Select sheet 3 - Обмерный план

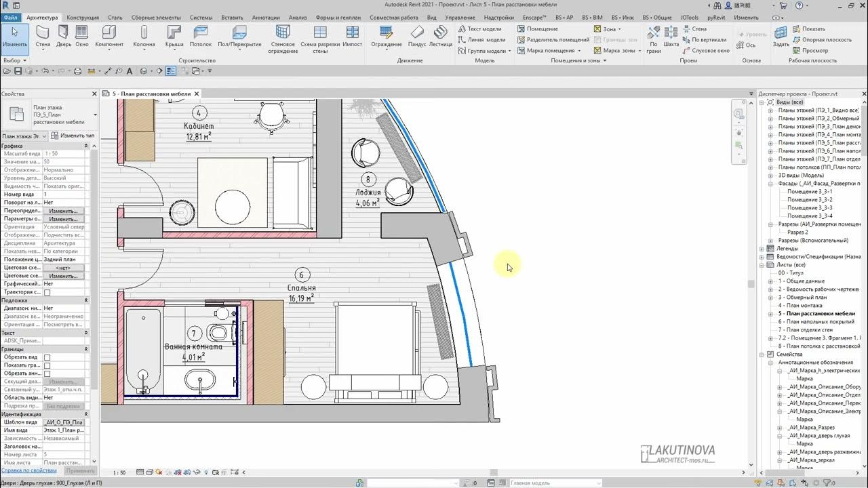click(x=802, y=298)
